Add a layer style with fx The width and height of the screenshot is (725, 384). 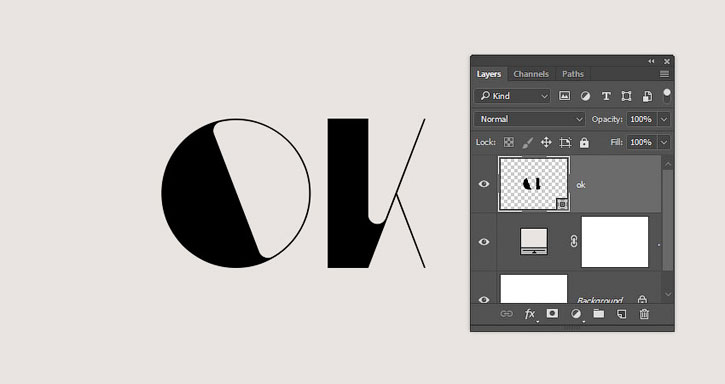point(530,314)
